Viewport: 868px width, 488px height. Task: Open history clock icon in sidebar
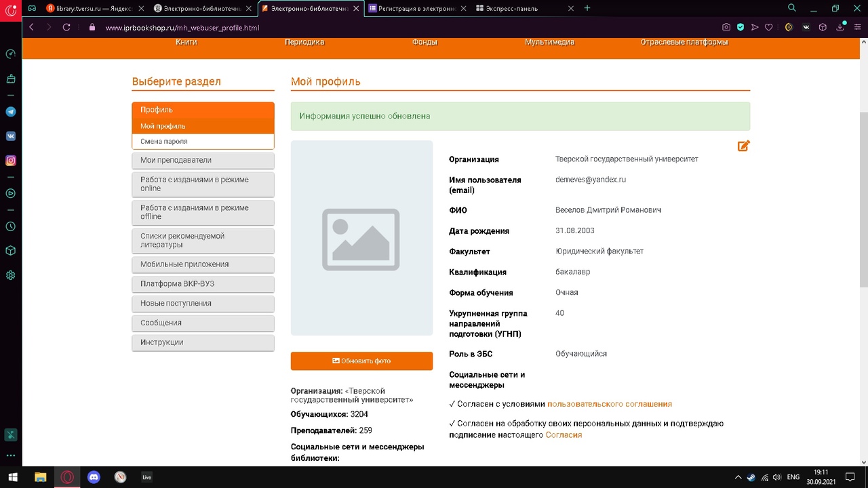(x=11, y=226)
